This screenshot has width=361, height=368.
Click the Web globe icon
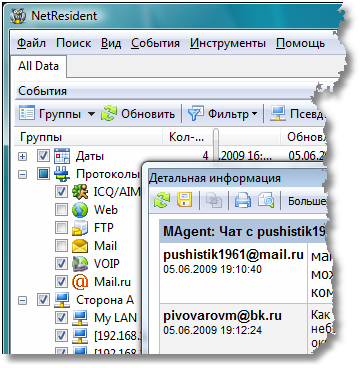[x=80, y=210]
